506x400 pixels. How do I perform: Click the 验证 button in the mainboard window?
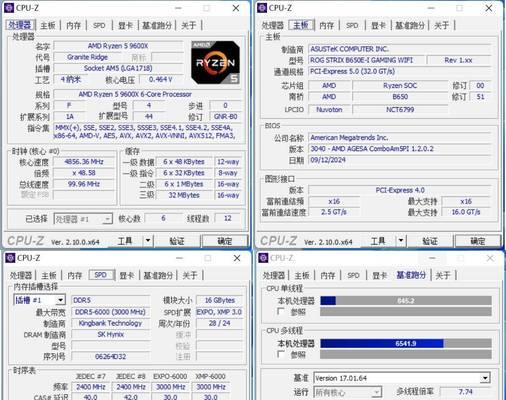pos(430,241)
